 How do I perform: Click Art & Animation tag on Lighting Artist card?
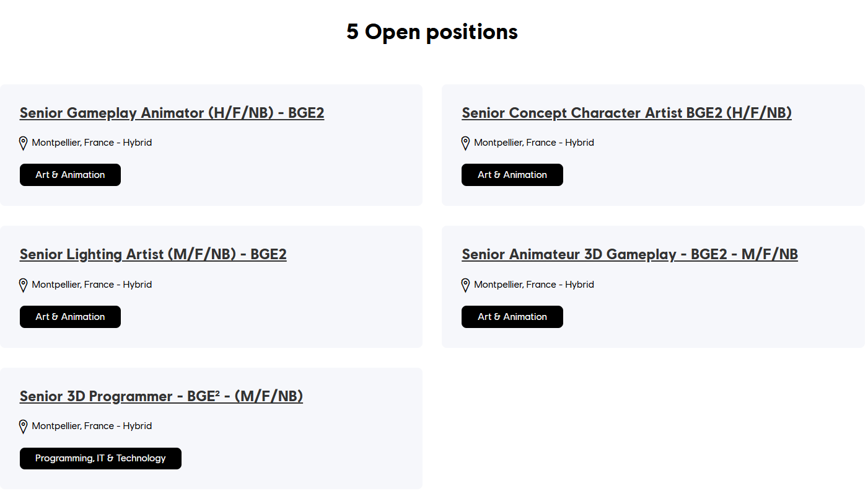[70, 317]
